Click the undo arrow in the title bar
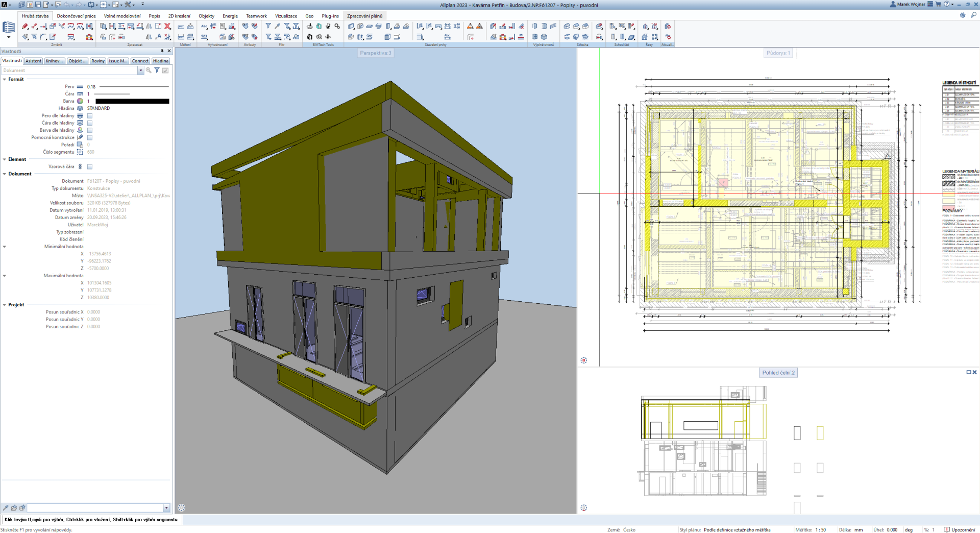The height and width of the screenshot is (533, 980). click(67, 5)
